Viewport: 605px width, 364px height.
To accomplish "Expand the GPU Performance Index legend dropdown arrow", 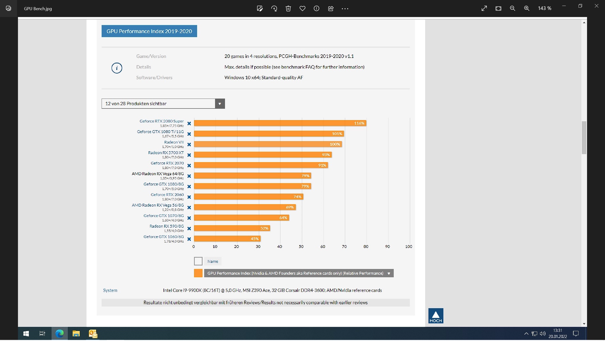I will click(389, 273).
